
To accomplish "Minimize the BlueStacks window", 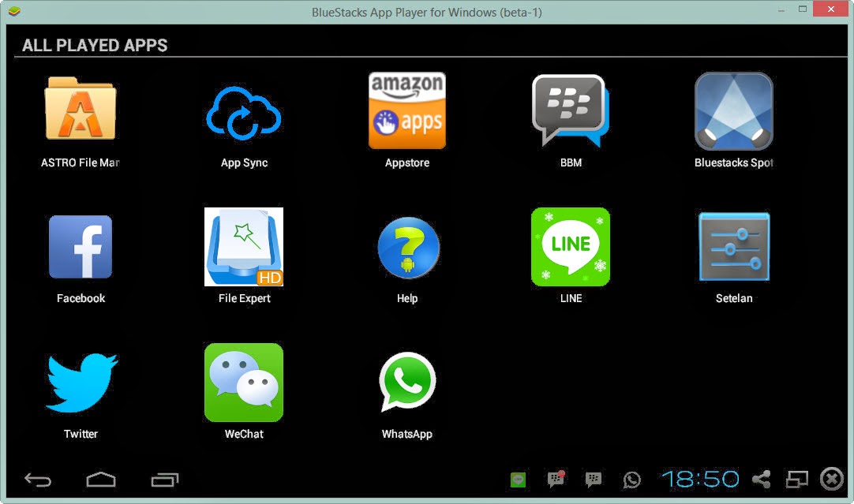I will pos(781,10).
